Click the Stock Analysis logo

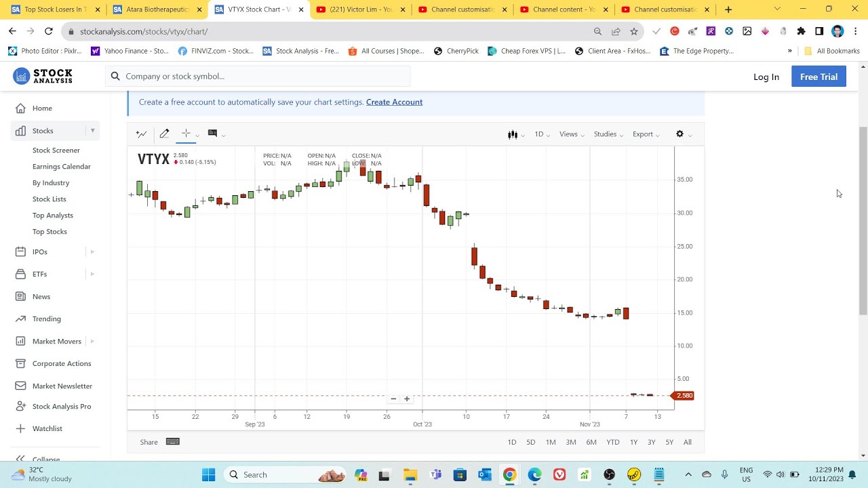click(43, 76)
